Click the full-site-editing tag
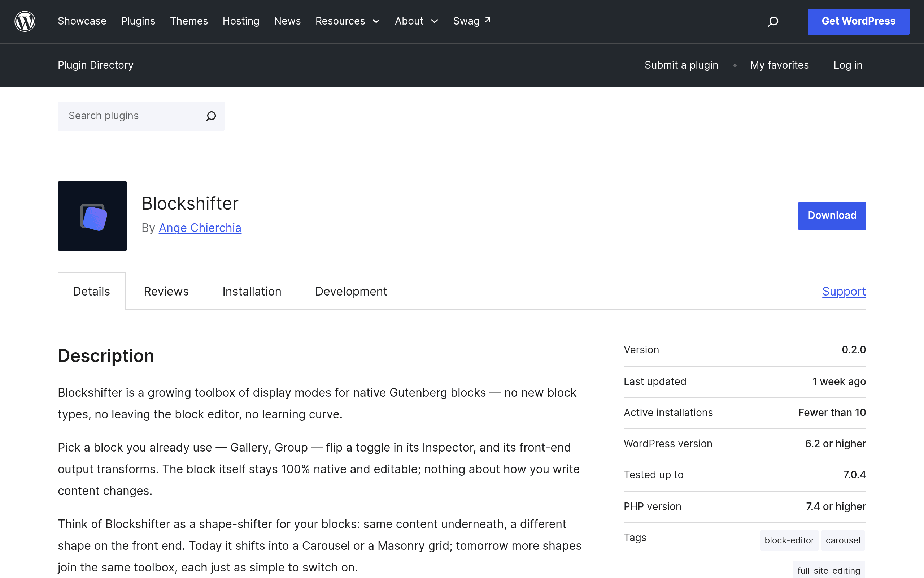The image size is (924, 578). pos(829,570)
